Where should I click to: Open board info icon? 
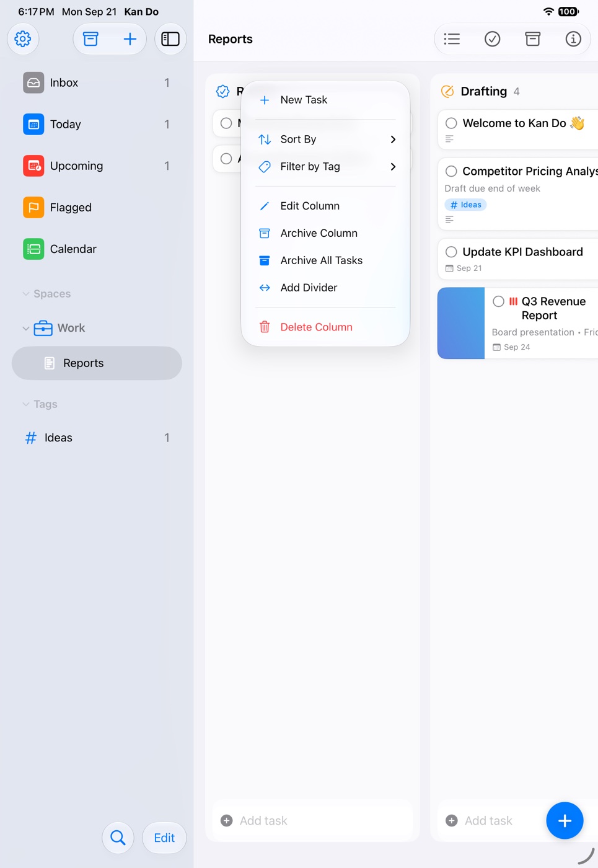pyautogui.click(x=573, y=39)
